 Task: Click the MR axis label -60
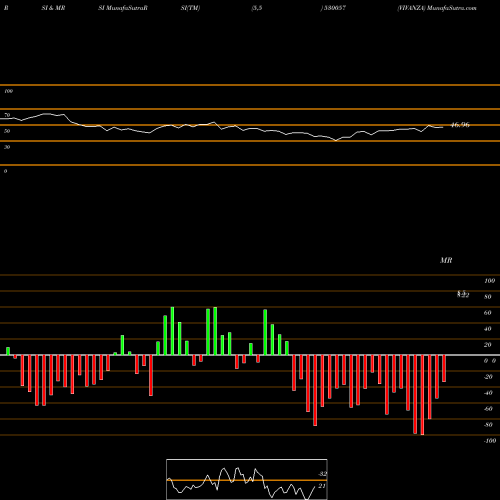click(488, 409)
